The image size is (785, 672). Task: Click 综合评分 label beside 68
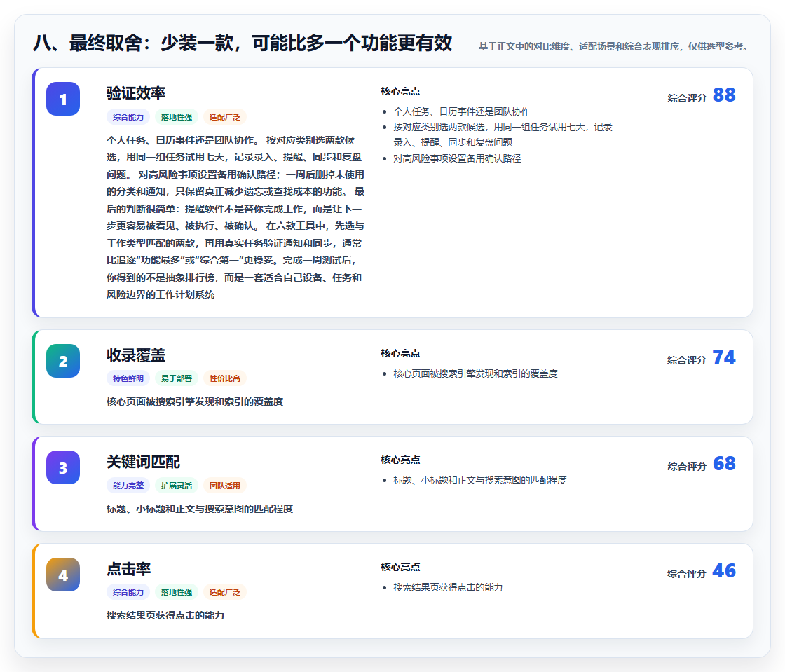pyautogui.click(x=687, y=467)
